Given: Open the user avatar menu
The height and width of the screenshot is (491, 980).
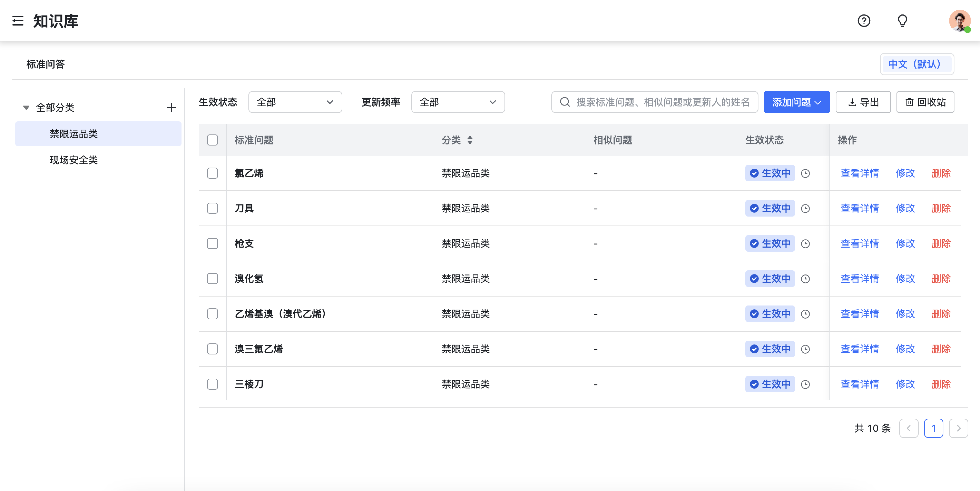Looking at the screenshot, I should pyautogui.click(x=959, y=21).
